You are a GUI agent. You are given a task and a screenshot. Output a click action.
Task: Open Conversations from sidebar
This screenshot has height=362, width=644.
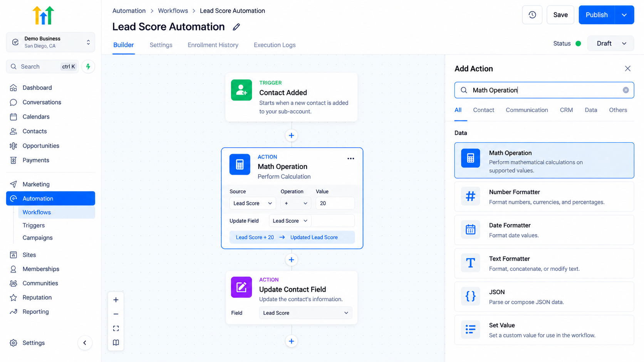42,102
